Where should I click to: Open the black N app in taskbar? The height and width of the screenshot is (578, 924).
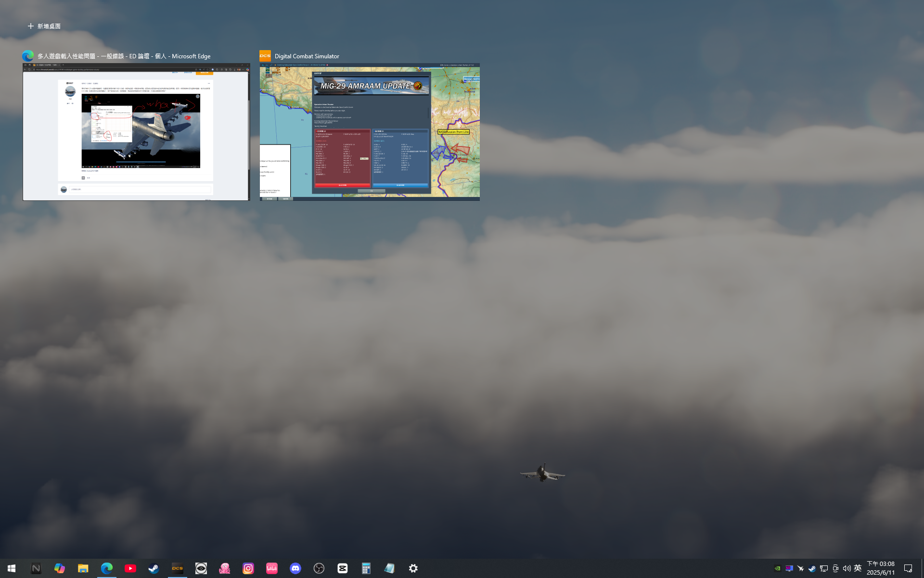pos(36,568)
